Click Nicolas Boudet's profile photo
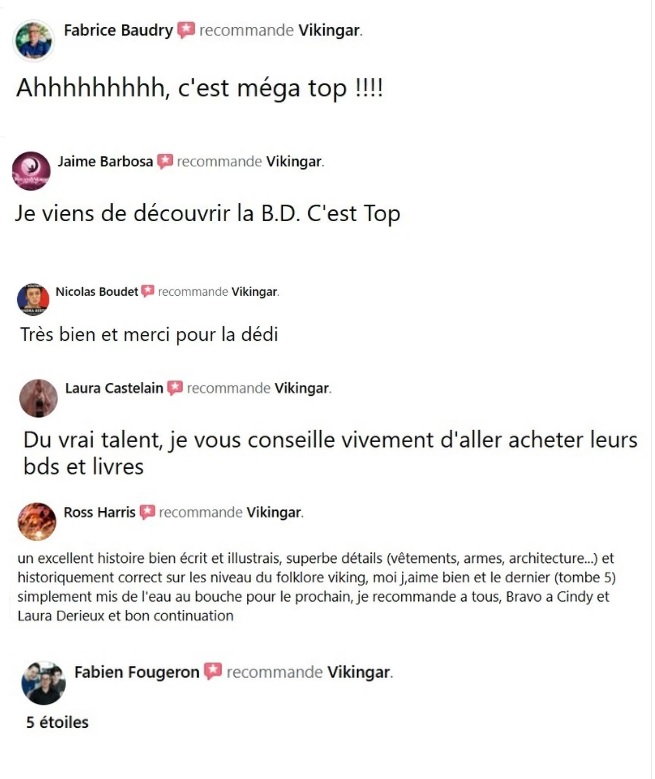655x779 pixels. [33, 299]
